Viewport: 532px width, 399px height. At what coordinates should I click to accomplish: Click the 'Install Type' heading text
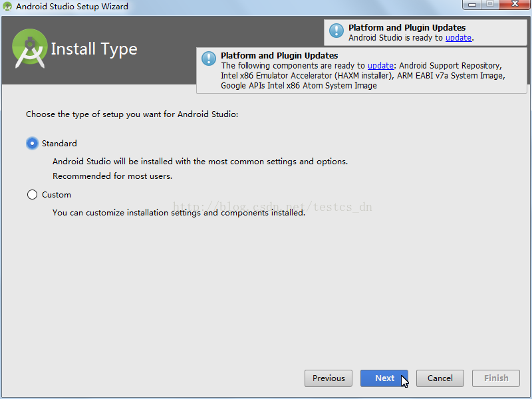coord(94,49)
